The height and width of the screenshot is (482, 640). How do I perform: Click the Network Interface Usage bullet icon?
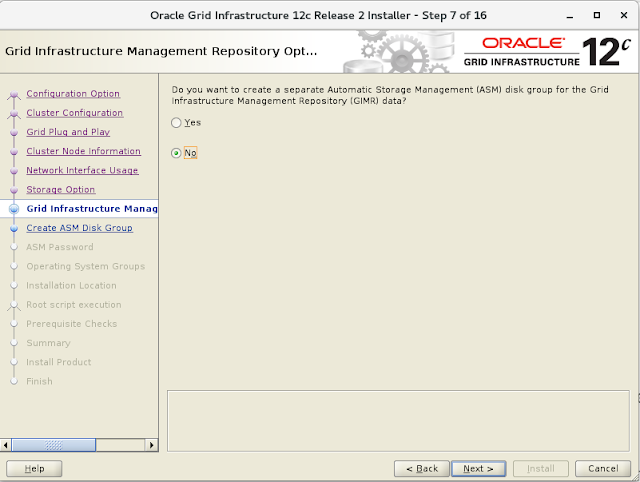click(14, 171)
